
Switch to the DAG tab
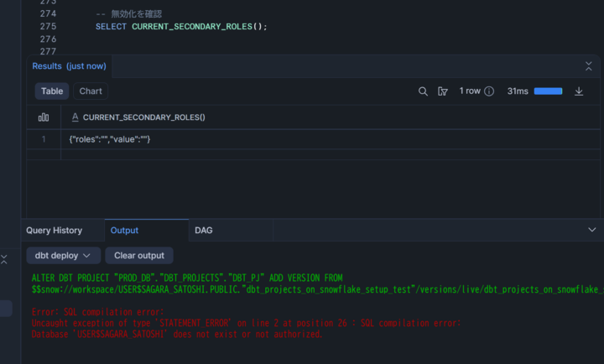(204, 230)
